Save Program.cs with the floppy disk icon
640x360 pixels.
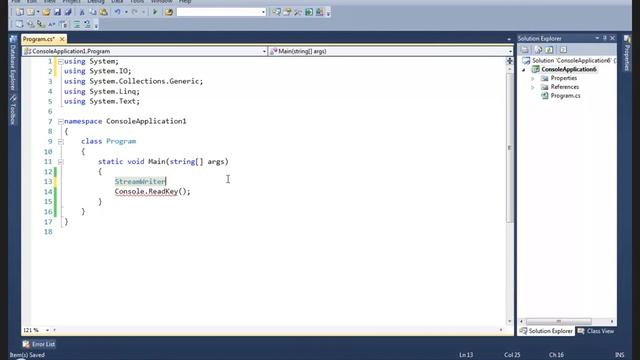(x=57, y=12)
